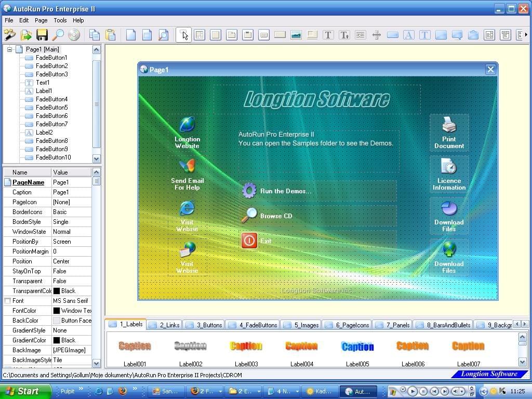Open the Page menu
Image resolution: width=532 pixels, height=399 pixels.
(41, 20)
